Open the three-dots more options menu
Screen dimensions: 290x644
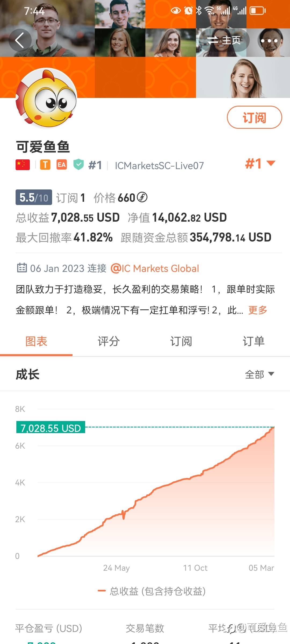coord(269,41)
